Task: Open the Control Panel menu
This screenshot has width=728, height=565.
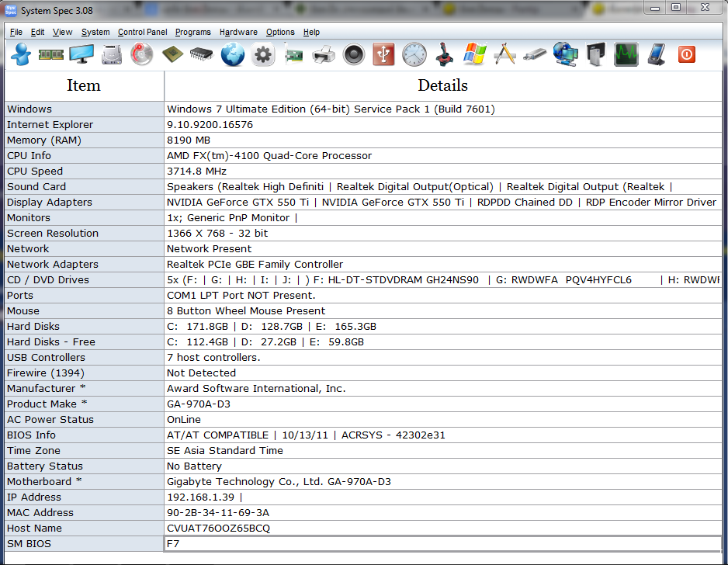Action: (143, 32)
